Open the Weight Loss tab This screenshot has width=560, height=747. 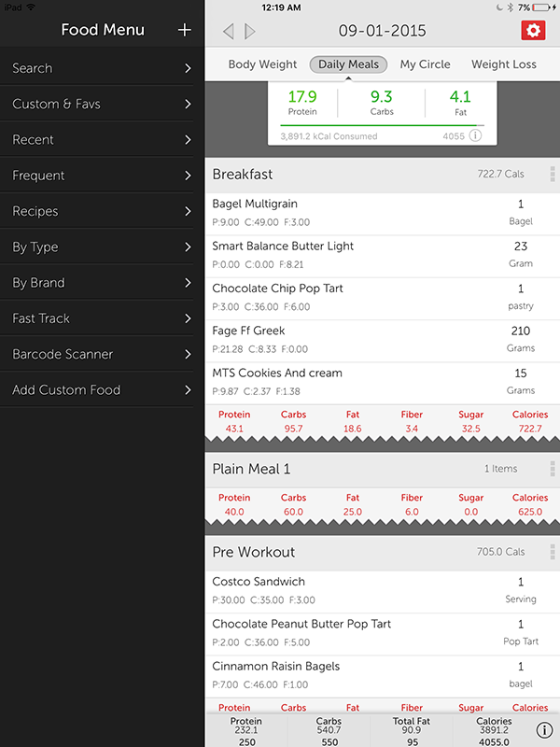(503, 64)
